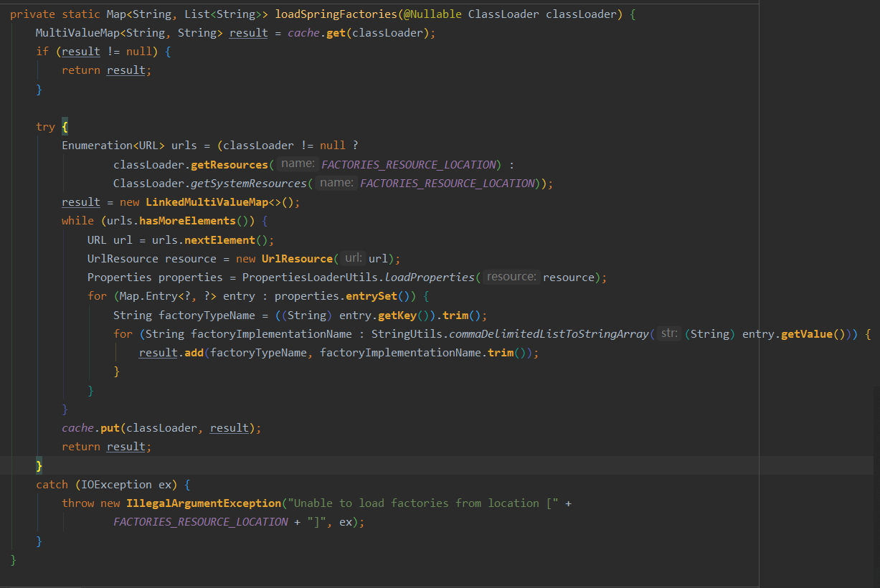This screenshot has height=588, width=880.
Task: Click FACTORIES_RESOURCE_LOCATION in the getSystemResources call
Action: coord(448,183)
